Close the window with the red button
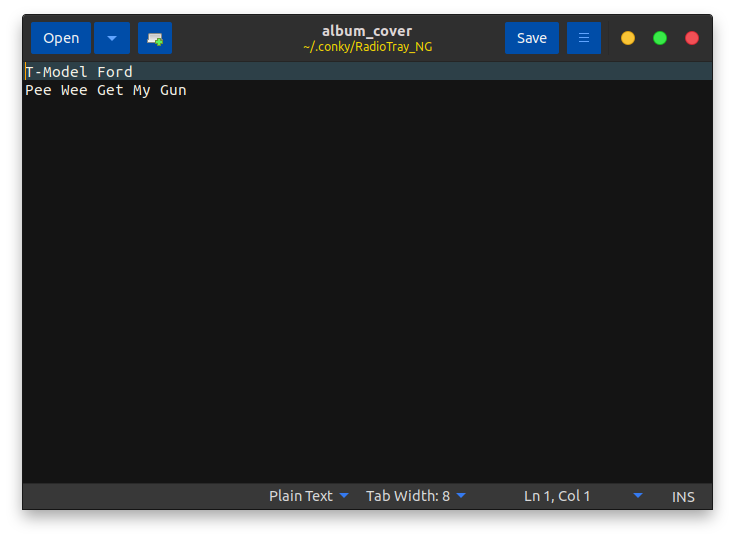Image resolution: width=735 pixels, height=540 pixels. point(692,38)
